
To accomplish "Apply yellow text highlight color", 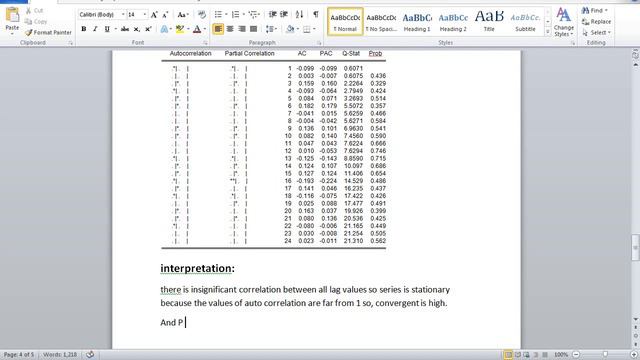I will coord(180,29).
